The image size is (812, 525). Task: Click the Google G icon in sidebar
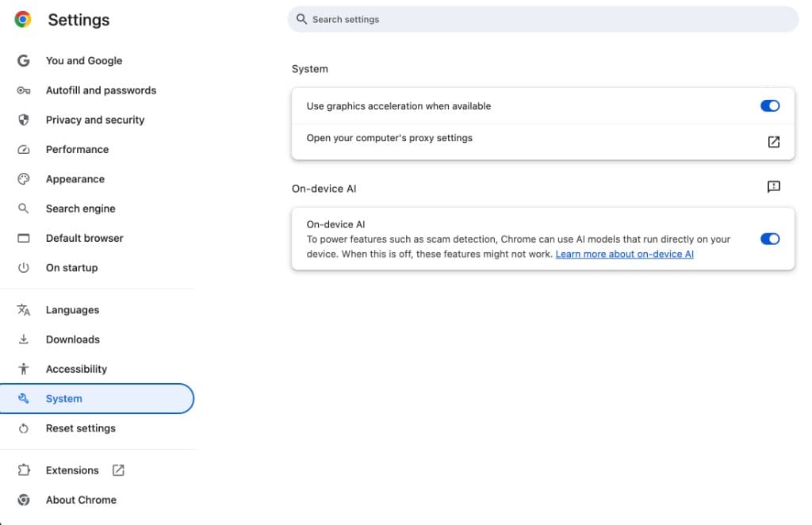click(x=23, y=60)
